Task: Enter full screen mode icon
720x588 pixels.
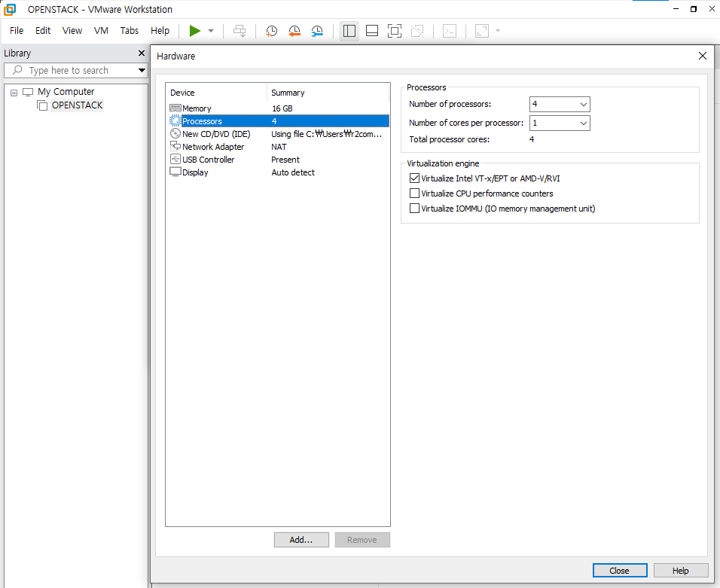Action: click(x=395, y=31)
